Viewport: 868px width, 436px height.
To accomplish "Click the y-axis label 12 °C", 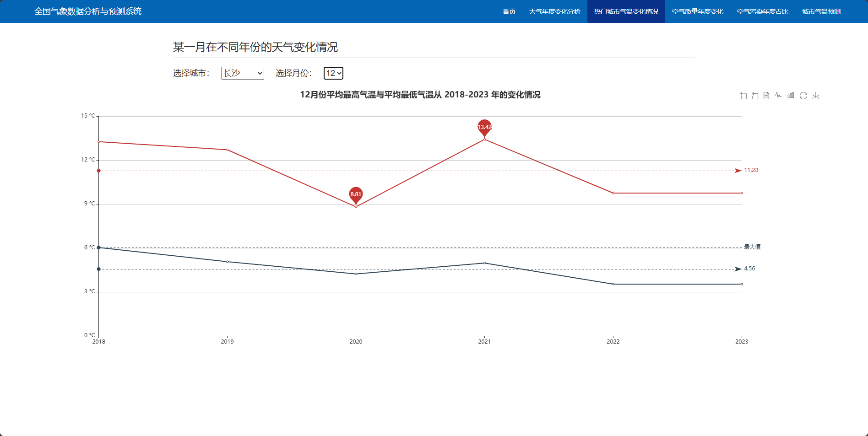I will [88, 160].
